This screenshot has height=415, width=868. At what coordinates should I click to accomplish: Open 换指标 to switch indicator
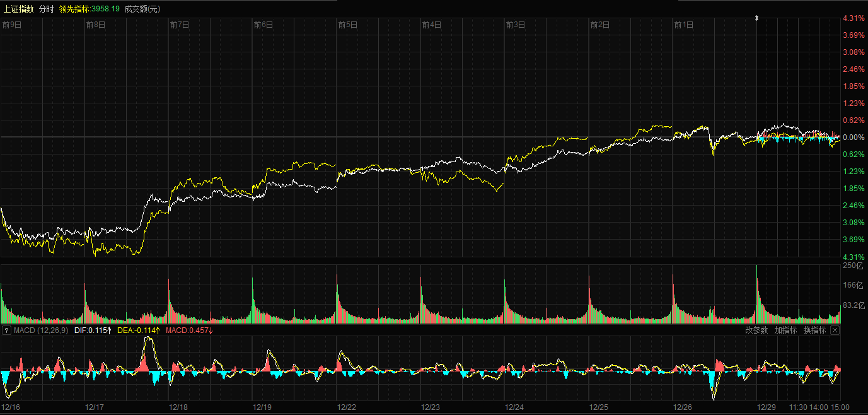point(814,330)
